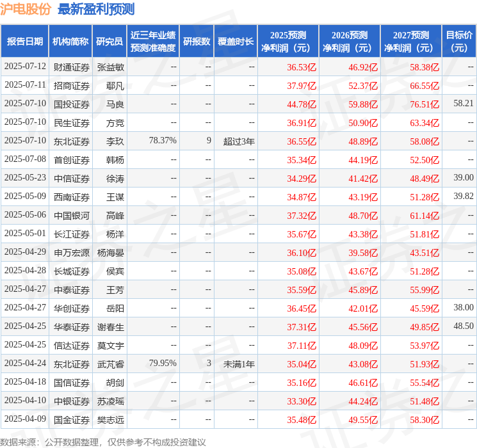Click the 信达证券 institution cell
The image size is (477, 448).
point(72,346)
